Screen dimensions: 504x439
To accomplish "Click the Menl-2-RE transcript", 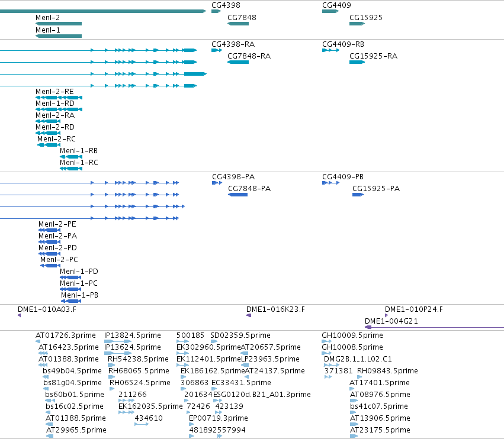I will click(x=59, y=98).
